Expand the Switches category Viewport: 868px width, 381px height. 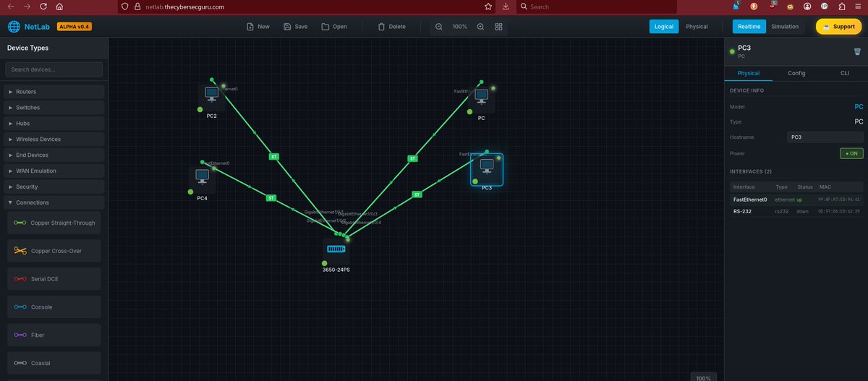click(54, 108)
